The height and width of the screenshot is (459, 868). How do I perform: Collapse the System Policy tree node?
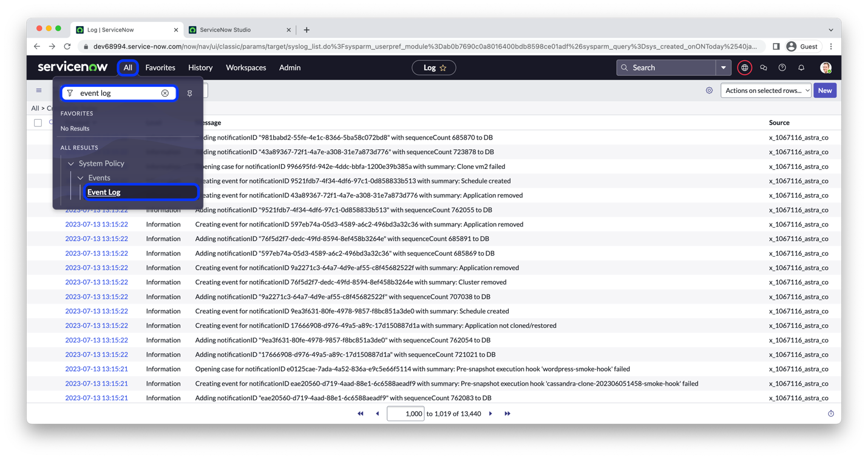point(71,163)
